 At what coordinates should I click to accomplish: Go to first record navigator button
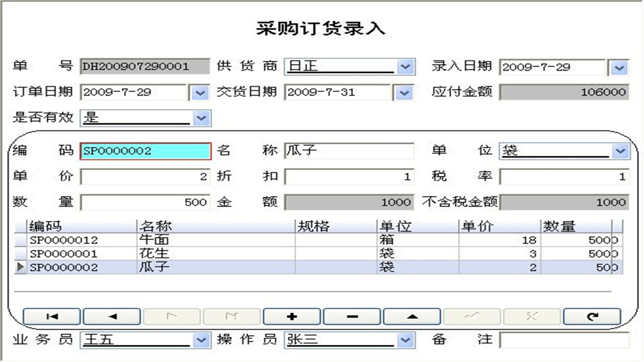51,316
